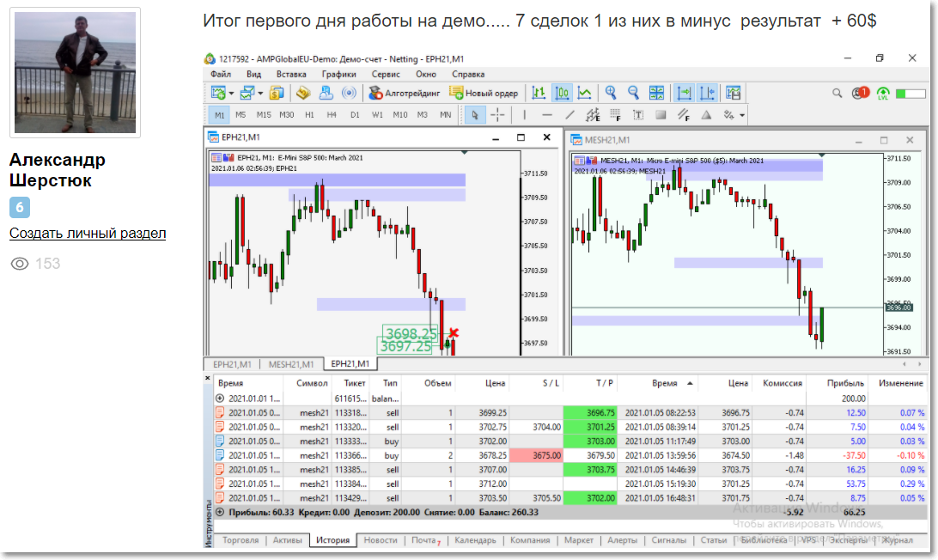
Task: Switch to line chart icon
Action: 584,93
